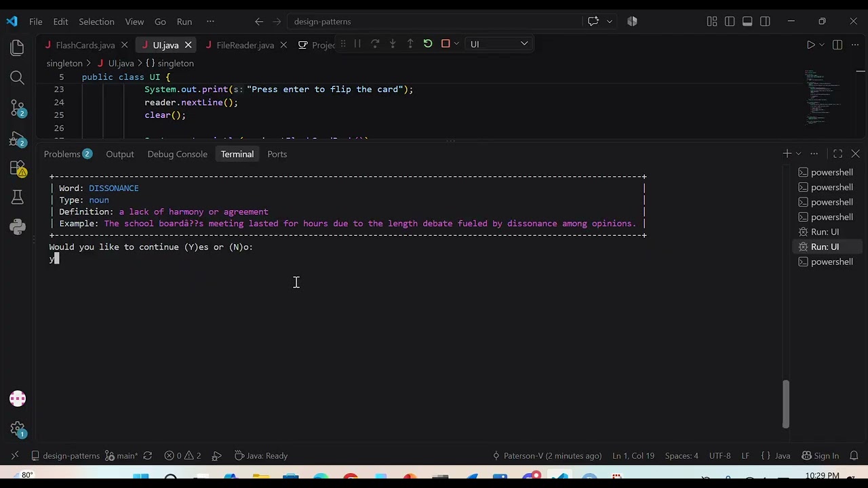Image resolution: width=868 pixels, height=488 pixels.
Task: Click debug Step Over
Action: [375, 43]
